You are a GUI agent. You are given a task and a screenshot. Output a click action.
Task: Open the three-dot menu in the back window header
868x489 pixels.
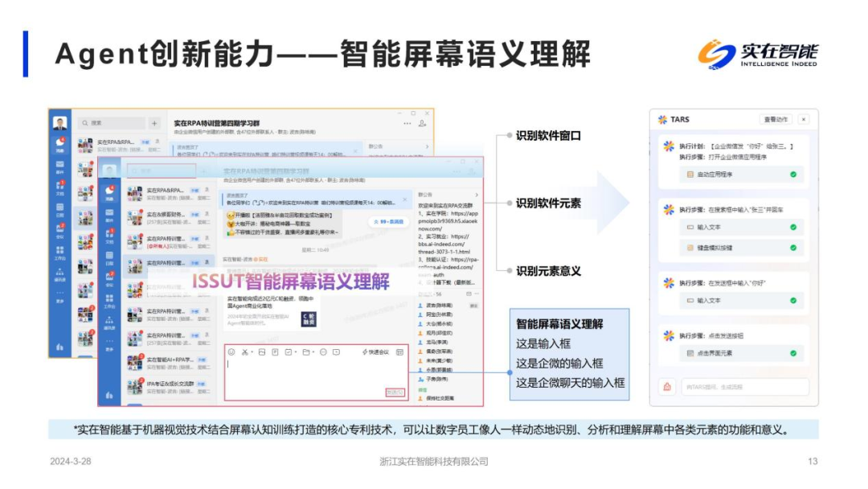coord(407,124)
